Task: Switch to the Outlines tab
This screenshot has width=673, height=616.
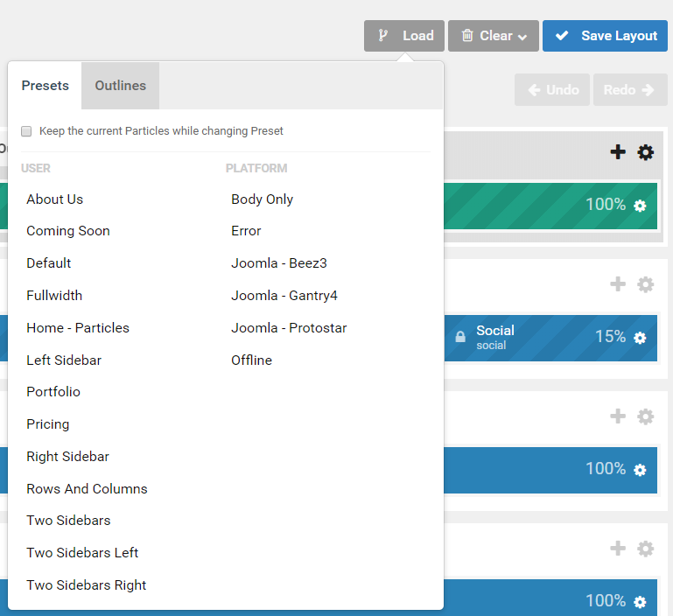Action: point(120,86)
